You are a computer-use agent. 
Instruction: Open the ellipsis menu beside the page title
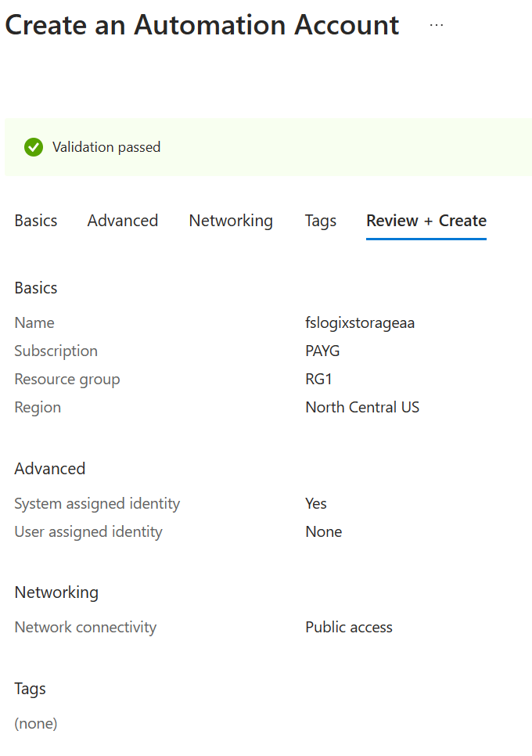437,25
